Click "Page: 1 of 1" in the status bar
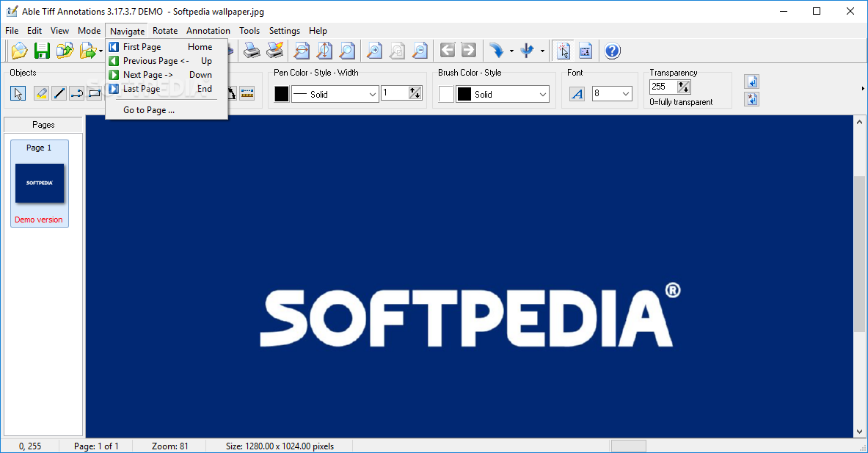 click(x=96, y=446)
